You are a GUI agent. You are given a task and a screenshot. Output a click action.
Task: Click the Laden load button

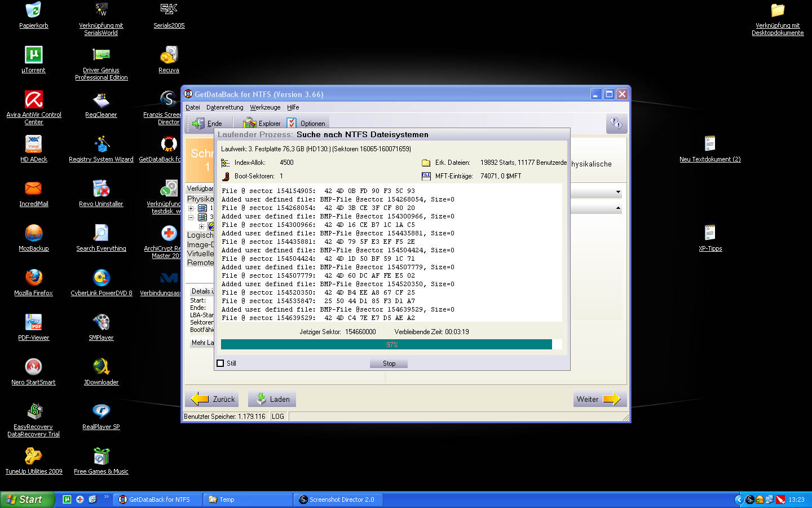(272, 399)
